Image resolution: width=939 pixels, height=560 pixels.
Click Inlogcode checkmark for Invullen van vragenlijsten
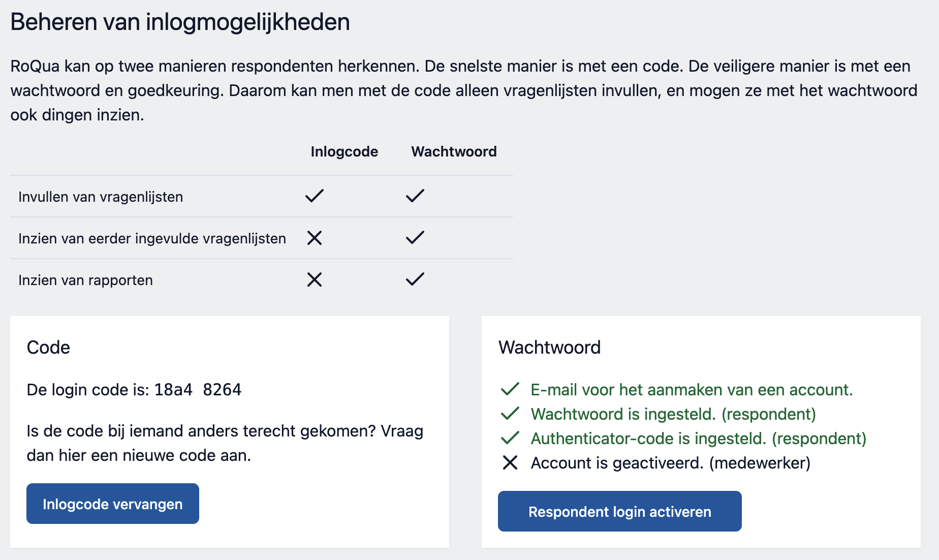[315, 196]
